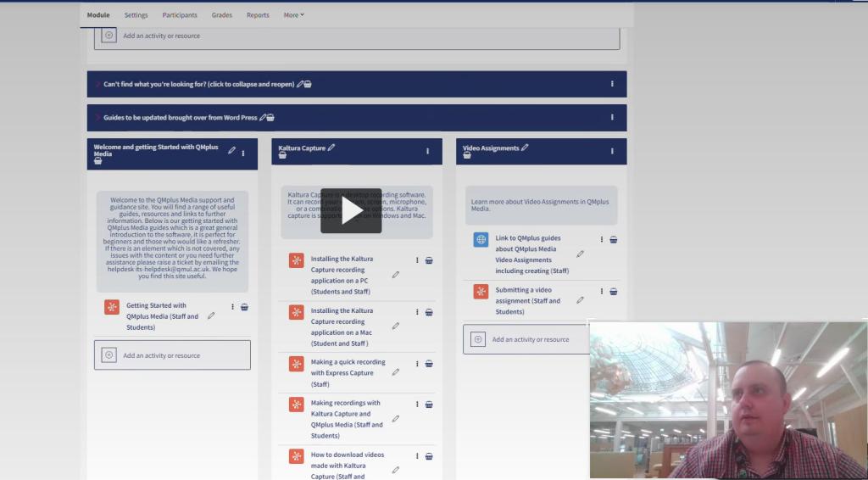This screenshot has height=480, width=868.
Task: Expand the More dropdown menu
Action: (293, 15)
